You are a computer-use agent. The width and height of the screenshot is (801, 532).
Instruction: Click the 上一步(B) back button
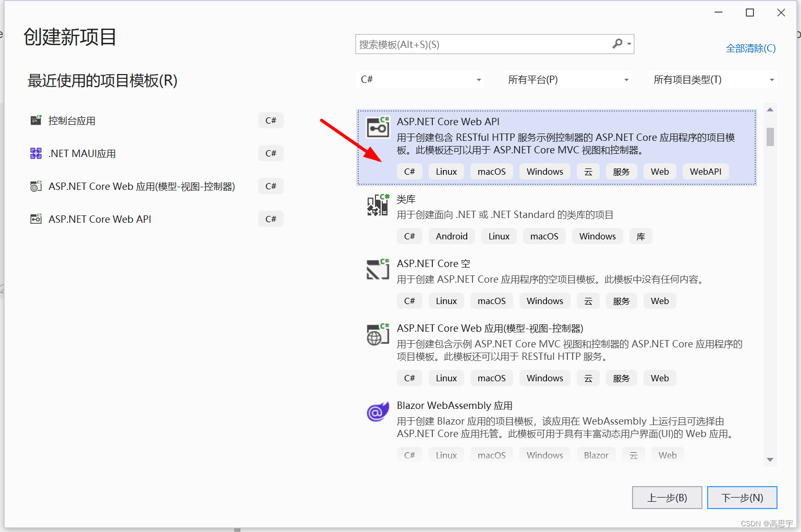667,498
